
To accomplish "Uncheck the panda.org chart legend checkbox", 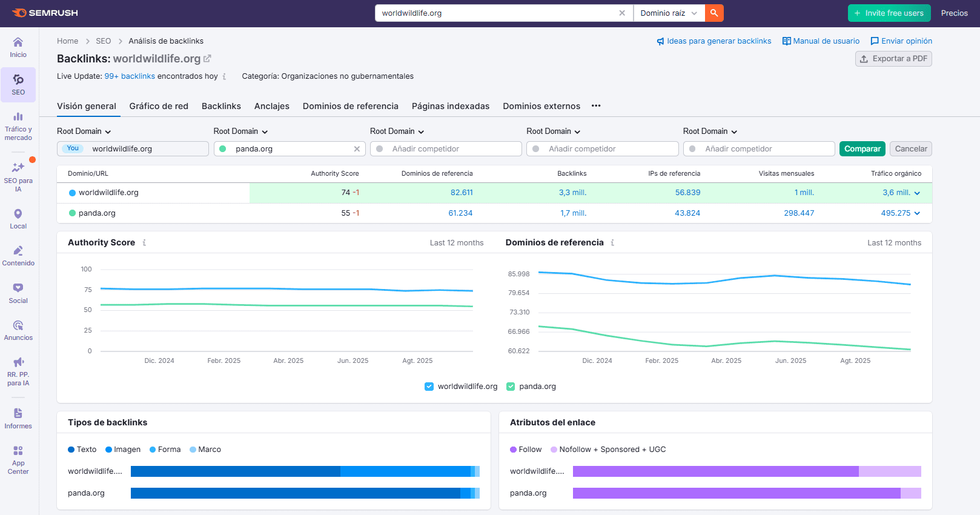I will tap(511, 387).
